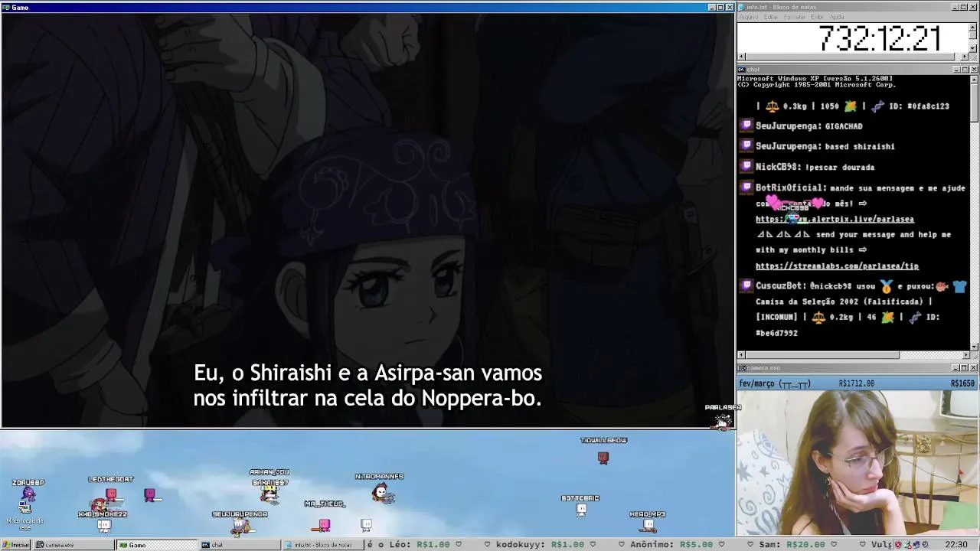Click the chat message "!pescar dourada"
Screen dimensions: 980x551
(841, 167)
